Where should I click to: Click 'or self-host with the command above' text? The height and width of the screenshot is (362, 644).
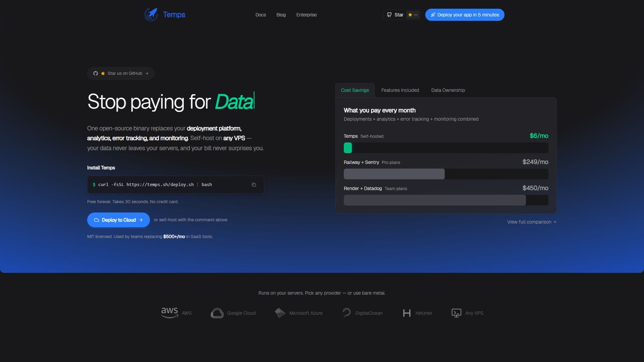pyautogui.click(x=191, y=220)
